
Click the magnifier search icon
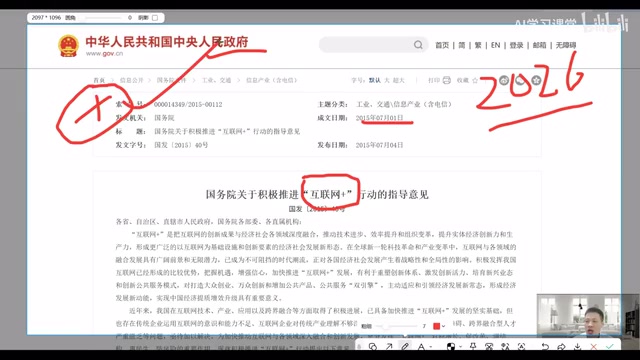[x=418, y=44]
